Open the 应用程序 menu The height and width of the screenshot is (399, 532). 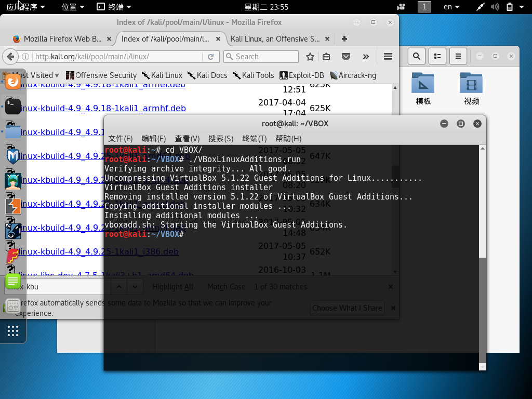[25, 7]
